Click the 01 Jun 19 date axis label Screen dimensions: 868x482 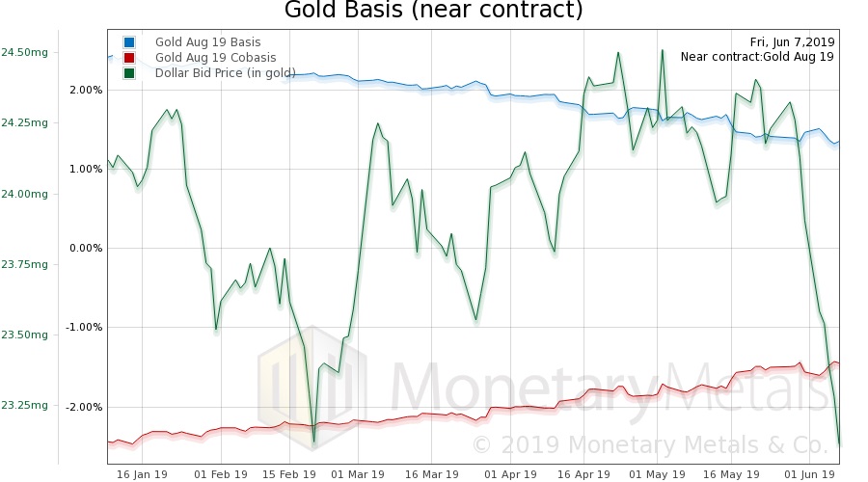809,473
